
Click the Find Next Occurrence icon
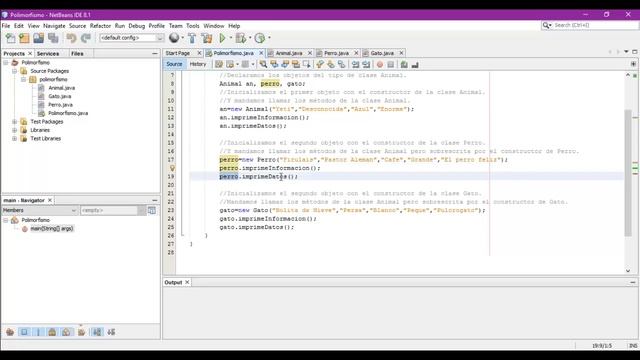(x=285, y=64)
